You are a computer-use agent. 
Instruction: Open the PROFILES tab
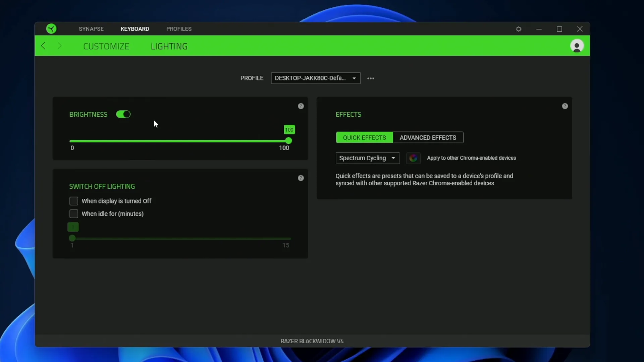pos(179,29)
